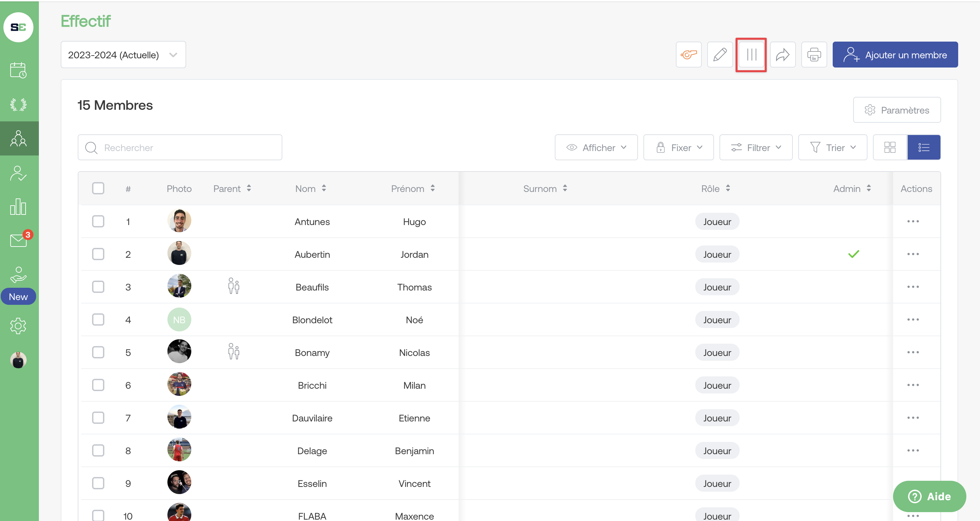Screen dimensions: 980x521
Task: Open actions menu for Bonamy Nicolas
Action: [913, 352]
